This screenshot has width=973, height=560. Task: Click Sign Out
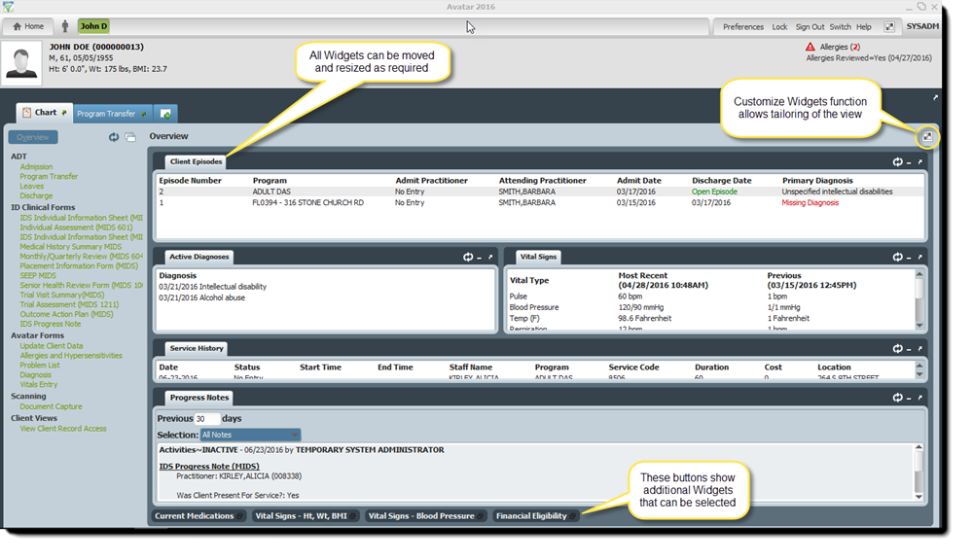[810, 27]
